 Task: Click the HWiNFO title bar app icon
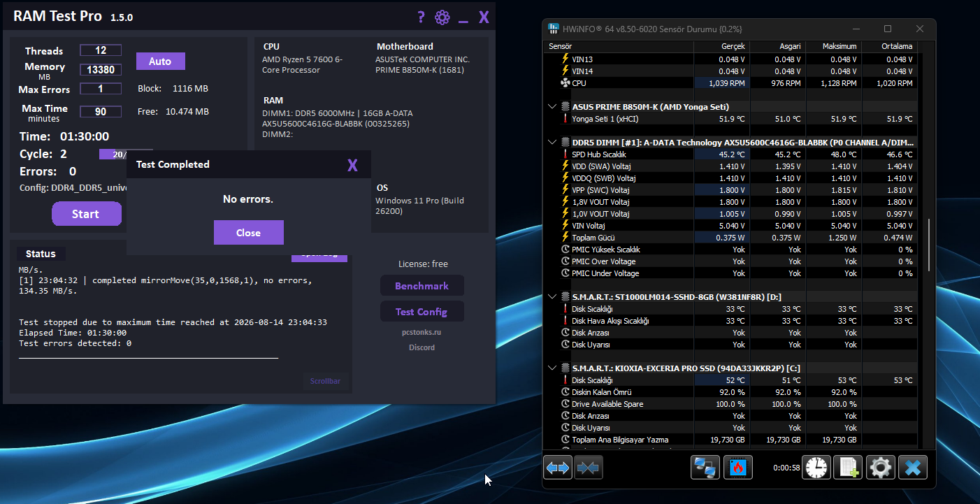click(554, 29)
